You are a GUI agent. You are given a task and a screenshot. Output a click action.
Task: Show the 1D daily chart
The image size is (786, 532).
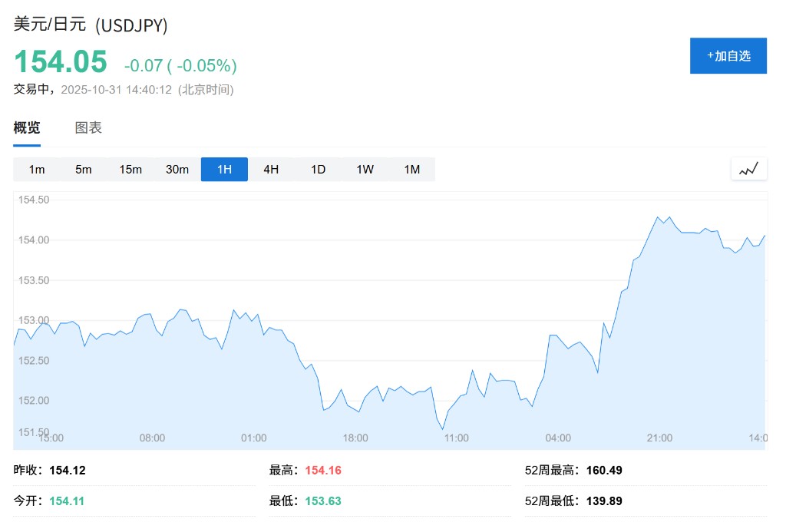[x=318, y=170]
